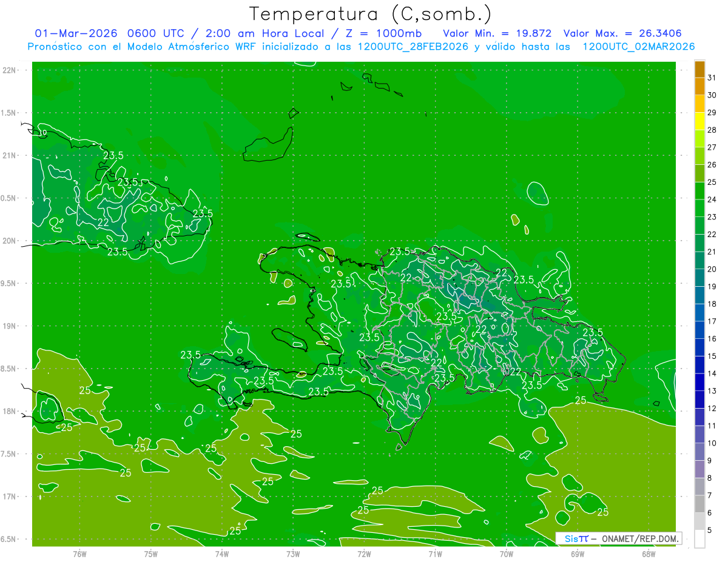Click the legend value 20

(x=712, y=269)
